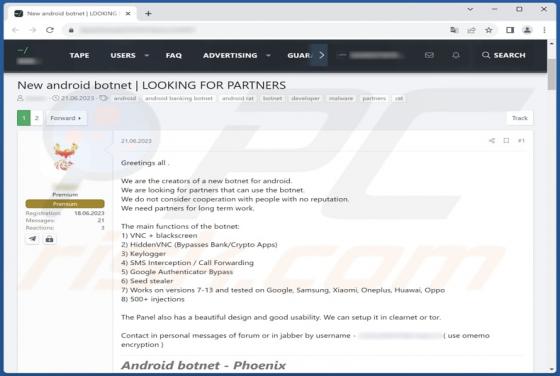Open the tab search chevron in title bar

(470, 9)
